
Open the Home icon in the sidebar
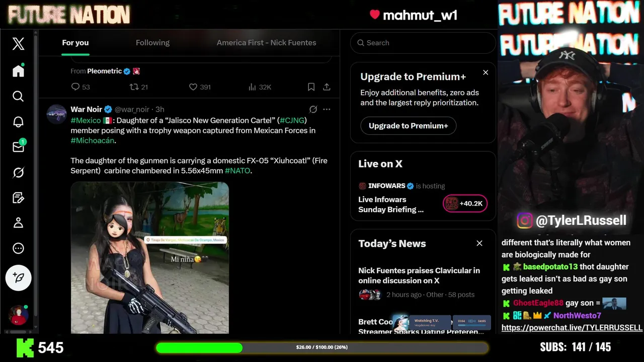[x=18, y=71]
